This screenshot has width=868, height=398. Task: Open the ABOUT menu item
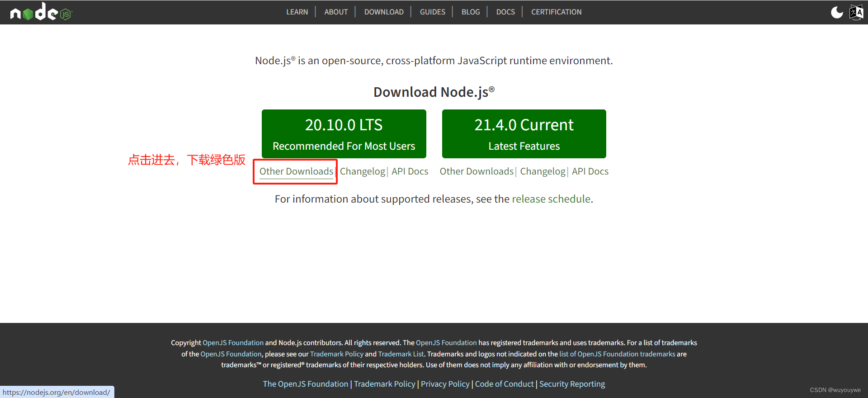[336, 12]
